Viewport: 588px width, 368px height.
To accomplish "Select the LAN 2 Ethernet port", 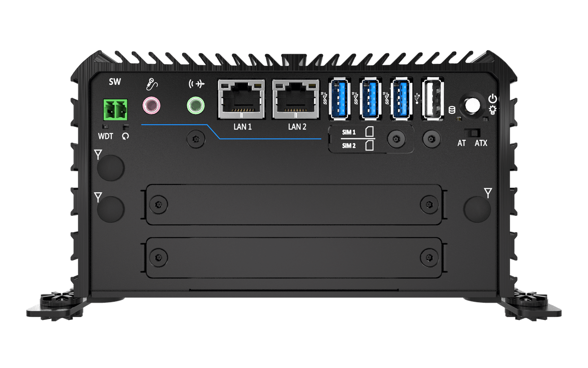I will click(296, 99).
